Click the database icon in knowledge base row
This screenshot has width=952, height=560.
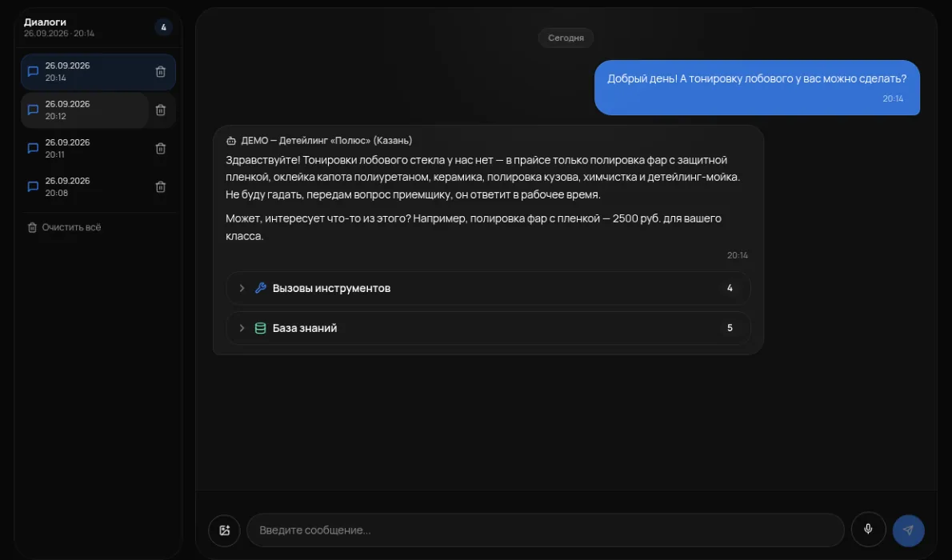(x=261, y=328)
